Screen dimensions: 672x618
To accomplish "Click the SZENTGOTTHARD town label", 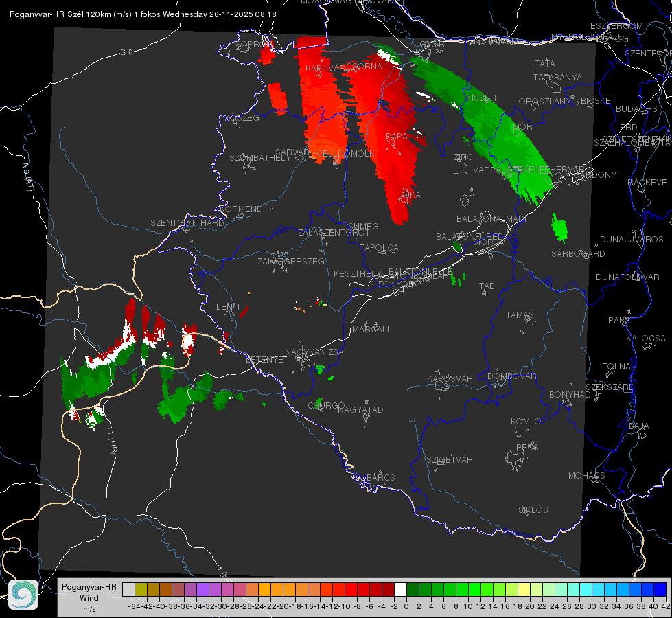I will [187, 223].
